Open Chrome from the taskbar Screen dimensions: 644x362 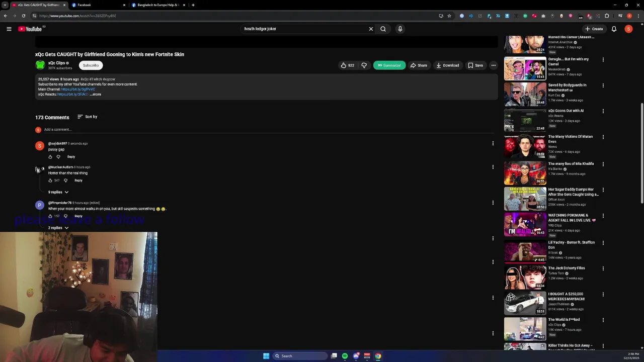pos(378,356)
